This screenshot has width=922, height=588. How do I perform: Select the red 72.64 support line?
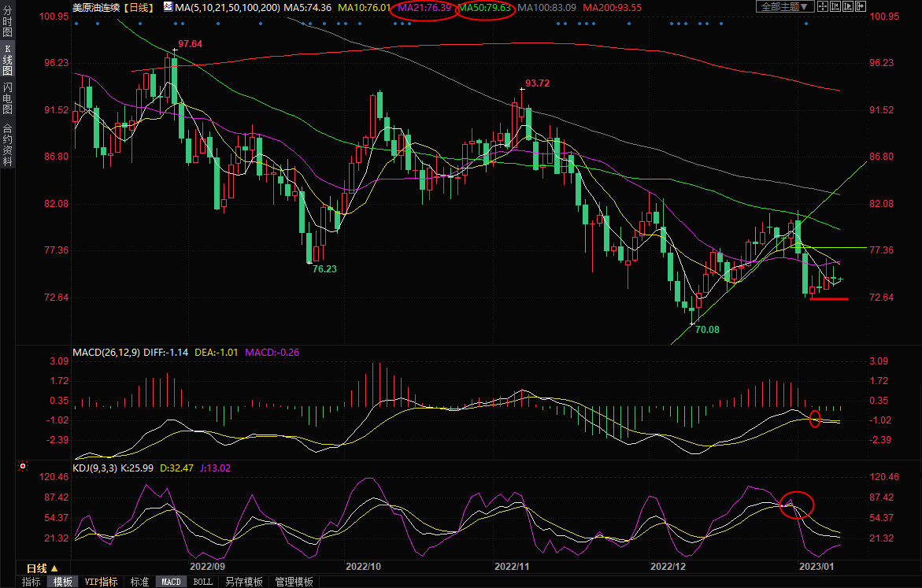point(828,298)
